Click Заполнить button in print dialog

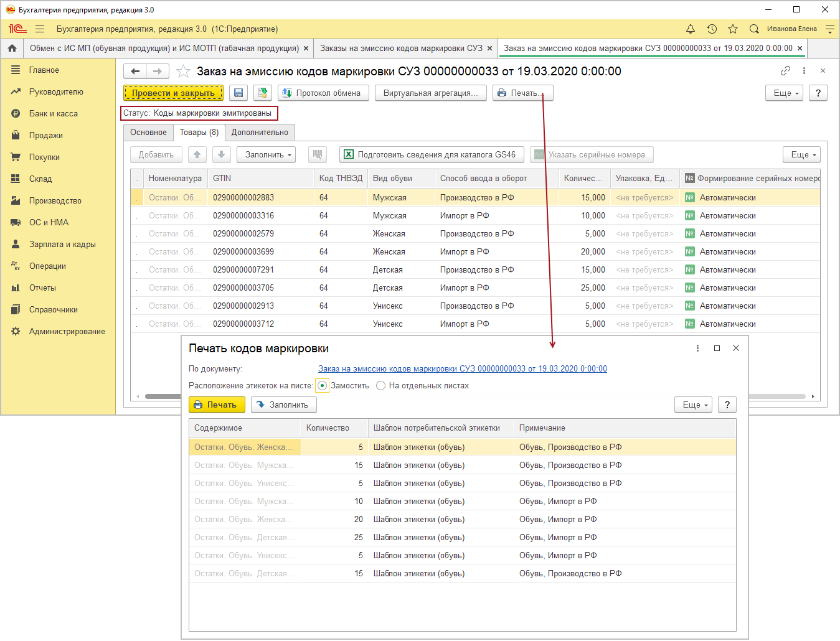(284, 405)
